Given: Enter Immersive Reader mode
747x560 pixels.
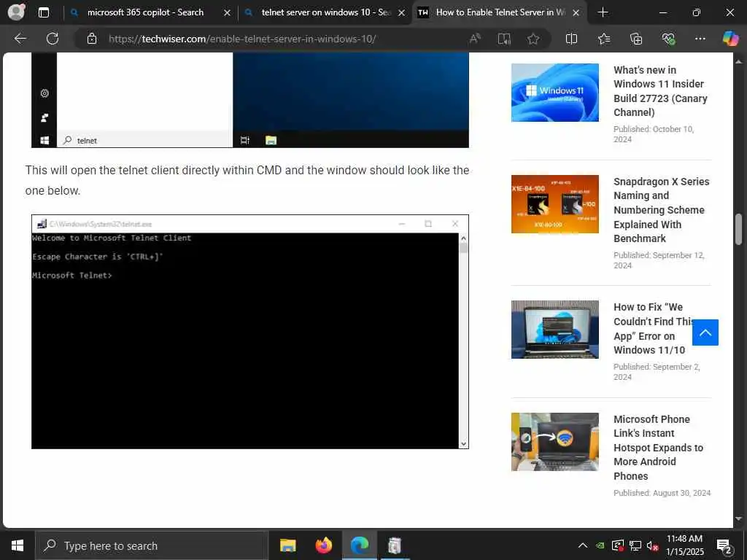Looking at the screenshot, I should click(x=504, y=39).
